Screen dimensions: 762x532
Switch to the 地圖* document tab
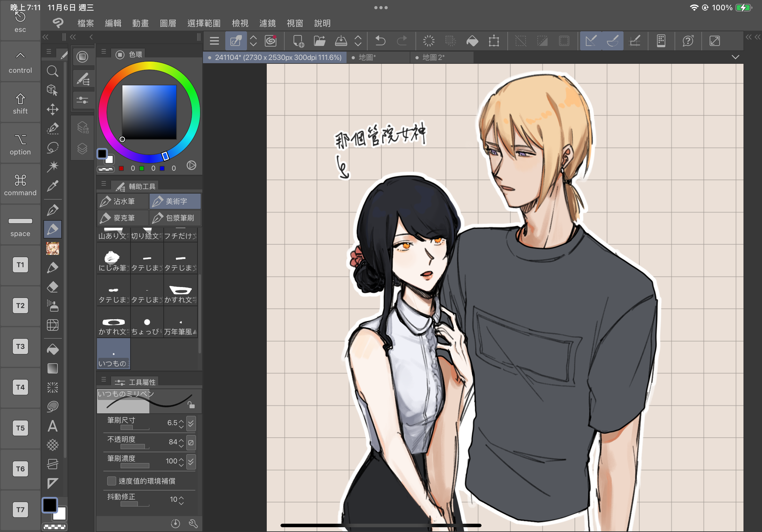378,57
